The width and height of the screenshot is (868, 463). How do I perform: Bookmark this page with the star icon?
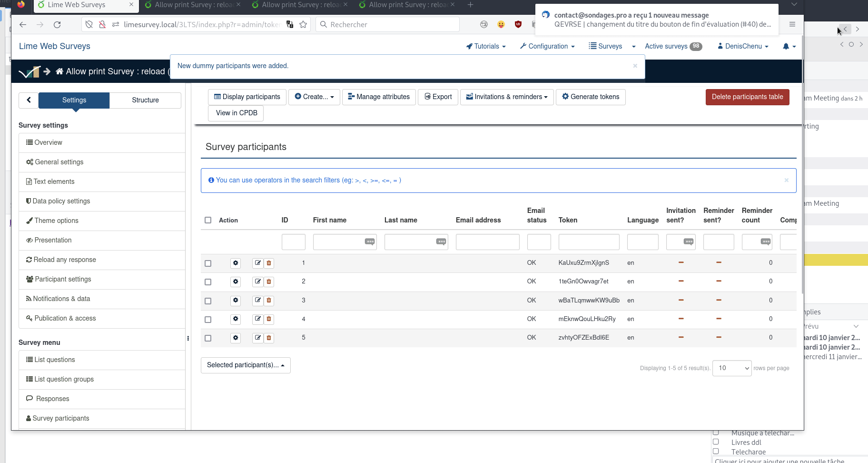tap(303, 25)
